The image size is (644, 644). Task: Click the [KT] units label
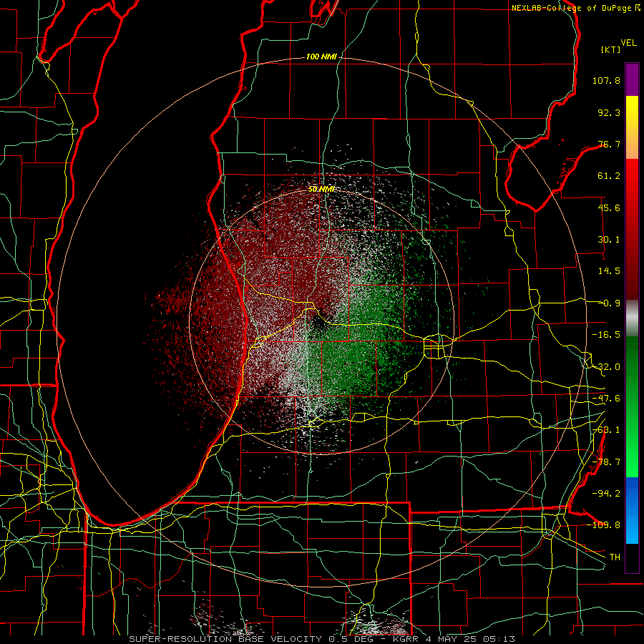click(611, 49)
